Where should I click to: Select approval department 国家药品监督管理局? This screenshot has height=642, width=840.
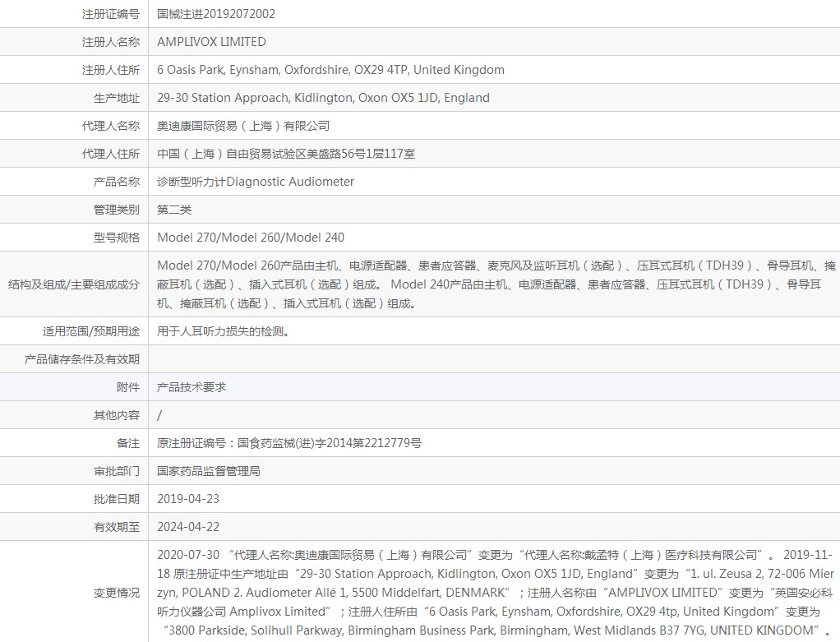(x=209, y=471)
